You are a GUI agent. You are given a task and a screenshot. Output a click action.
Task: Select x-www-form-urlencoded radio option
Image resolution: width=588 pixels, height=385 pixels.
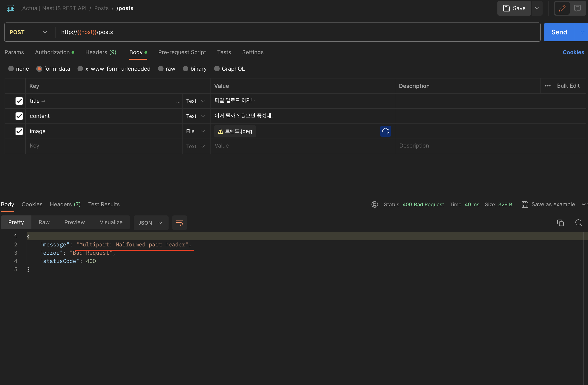pyautogui.click(x=80, y=69)
